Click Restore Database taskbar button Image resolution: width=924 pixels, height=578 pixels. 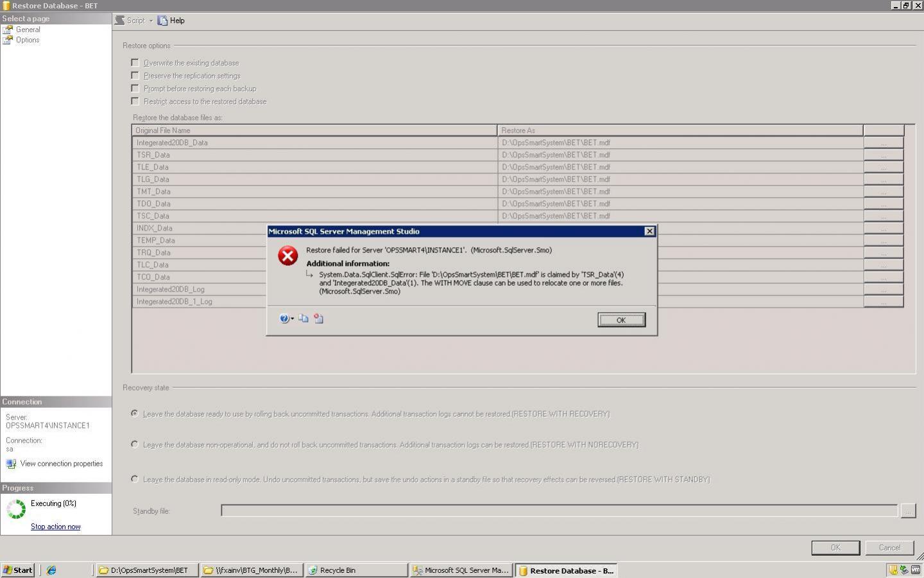(x=566, y=570)
